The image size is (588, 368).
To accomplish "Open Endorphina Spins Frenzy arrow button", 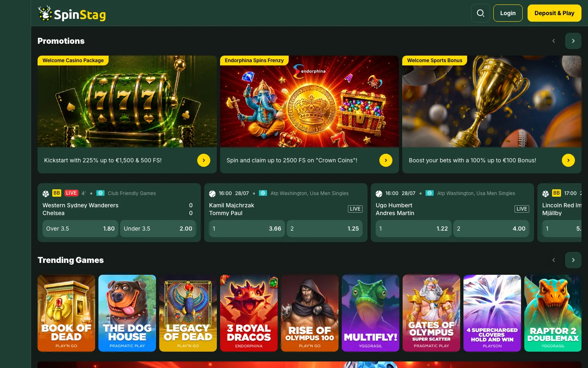I will 386,160.
